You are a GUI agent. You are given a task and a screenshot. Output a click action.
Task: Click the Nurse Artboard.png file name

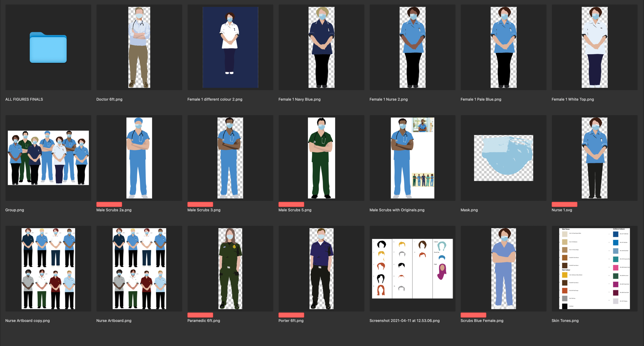click(114, 321)
